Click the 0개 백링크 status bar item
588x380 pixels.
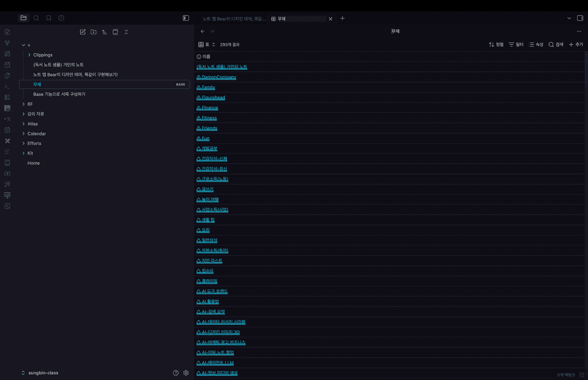[x=566, y=375]
